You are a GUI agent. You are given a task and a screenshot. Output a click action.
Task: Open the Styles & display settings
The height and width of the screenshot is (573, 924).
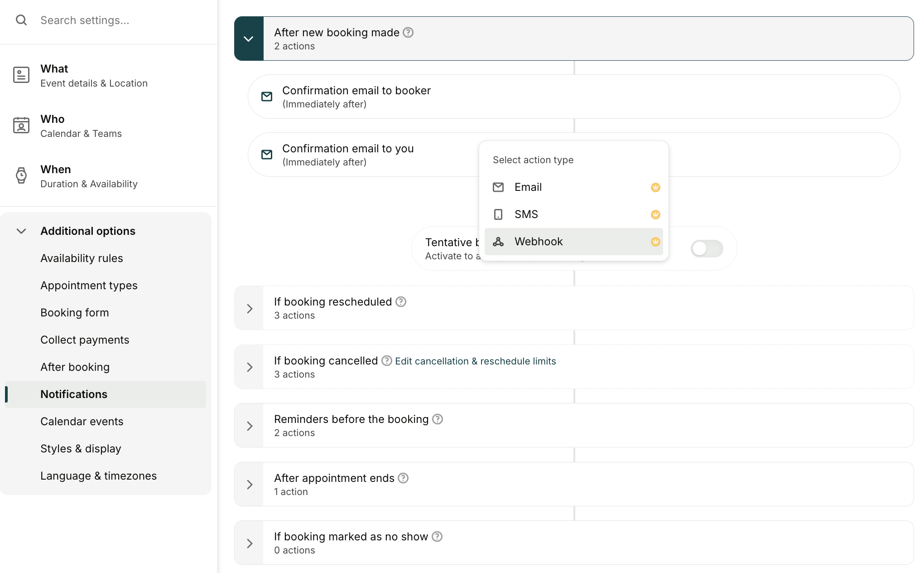(81, 448)
